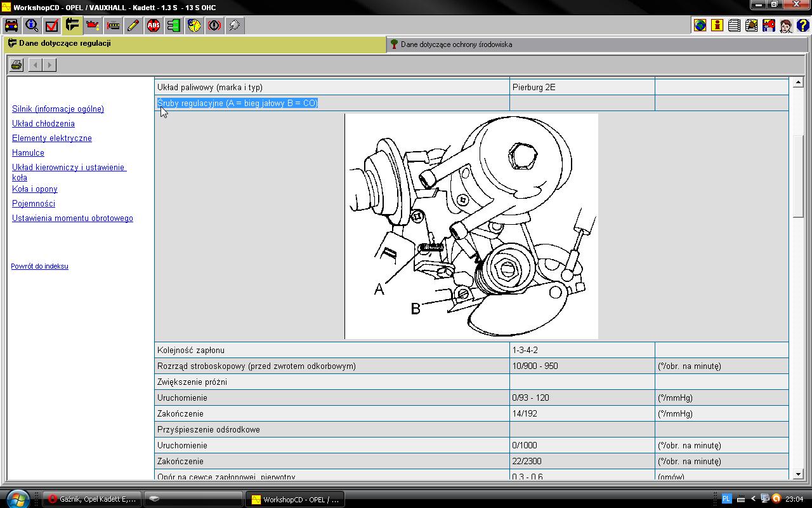Click the carburetor adjustment screws diagram

click(471, 226)
